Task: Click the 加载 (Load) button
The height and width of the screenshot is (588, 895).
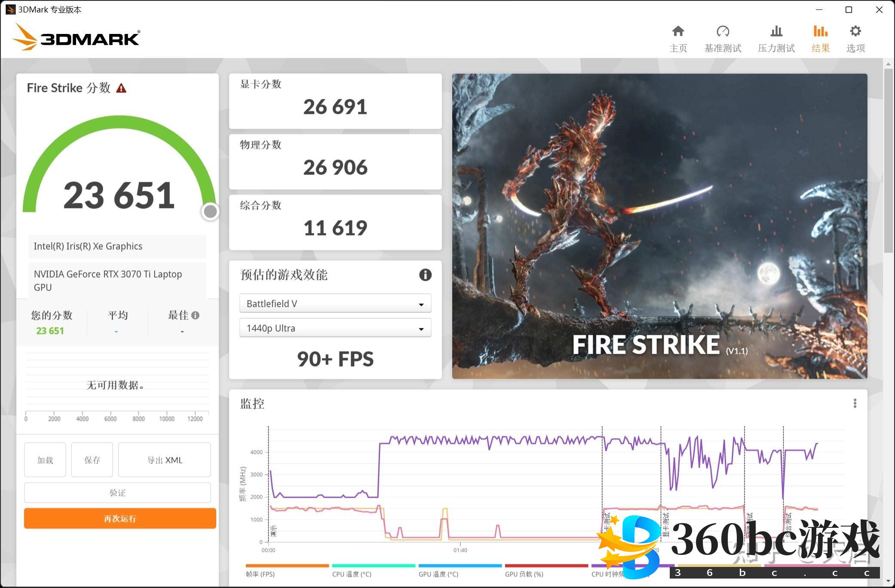Action: coord(45,460)
